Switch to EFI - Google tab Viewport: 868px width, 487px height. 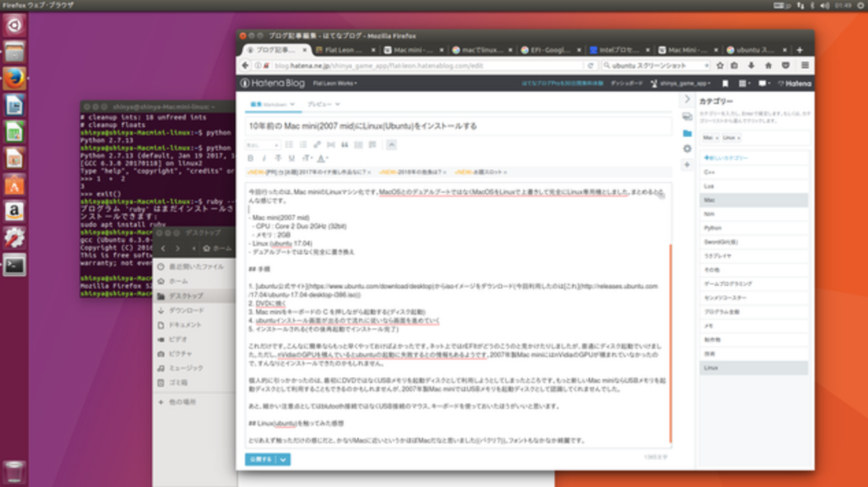click(x=553, y=50)
